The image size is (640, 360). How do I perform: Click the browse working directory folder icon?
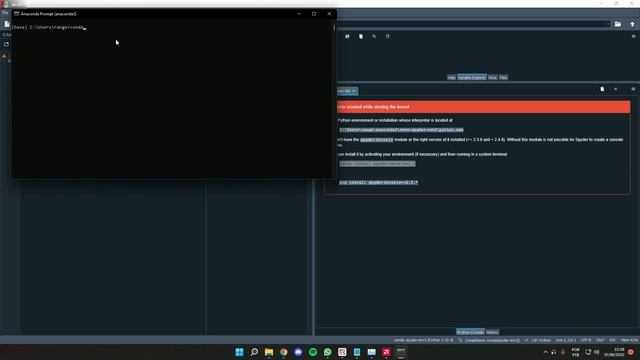click(618, 24)
